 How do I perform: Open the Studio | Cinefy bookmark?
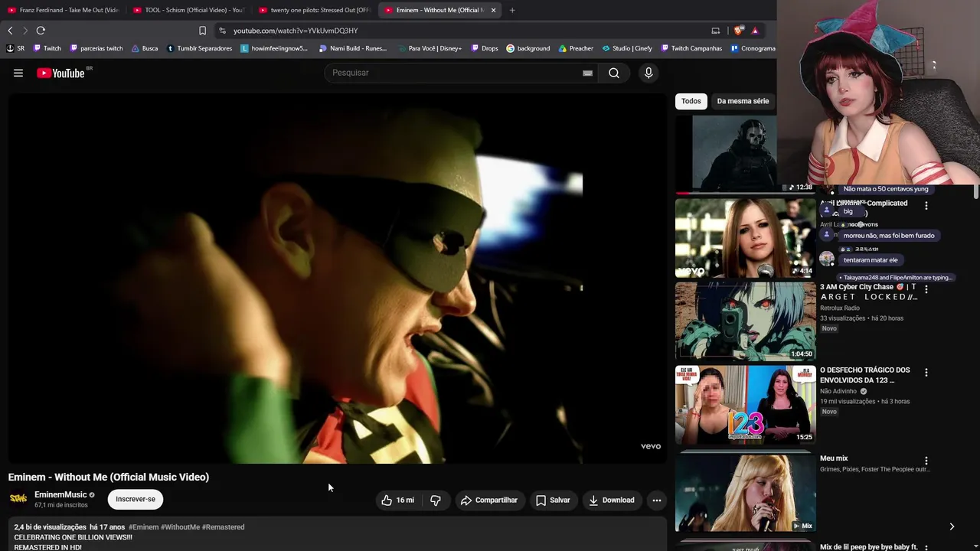pyautogui.click(x=627, y=48)
